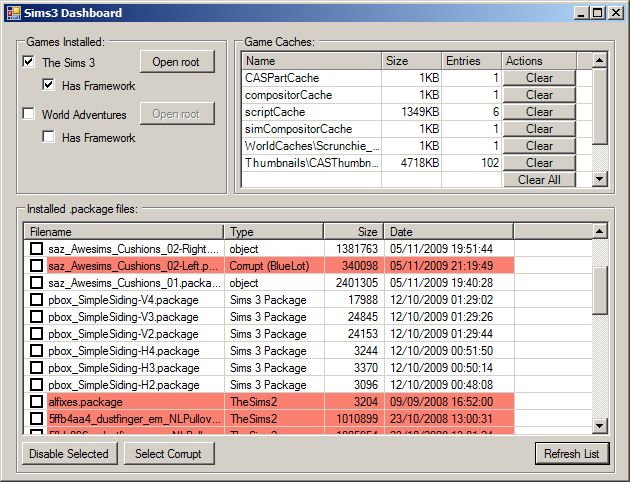Tick checkbox for saz_Awesims_Cushions_01 package
The height and width of the screenshot is (482, 630).
coord(37,283)
